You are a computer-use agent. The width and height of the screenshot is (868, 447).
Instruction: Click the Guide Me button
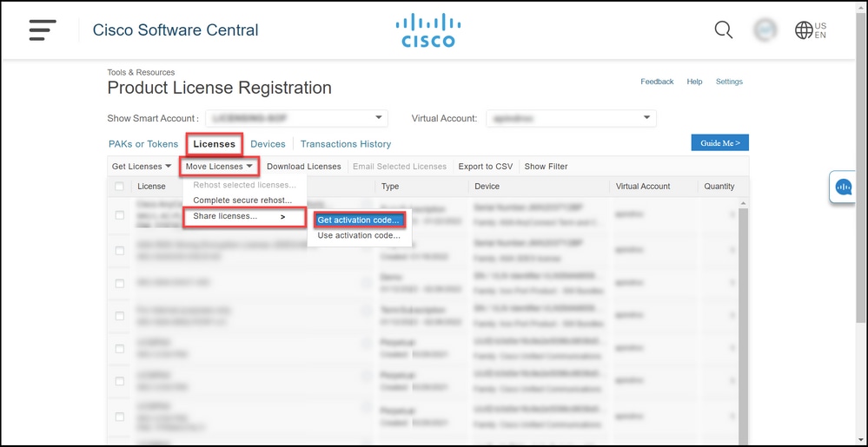[x=719, y=142]
